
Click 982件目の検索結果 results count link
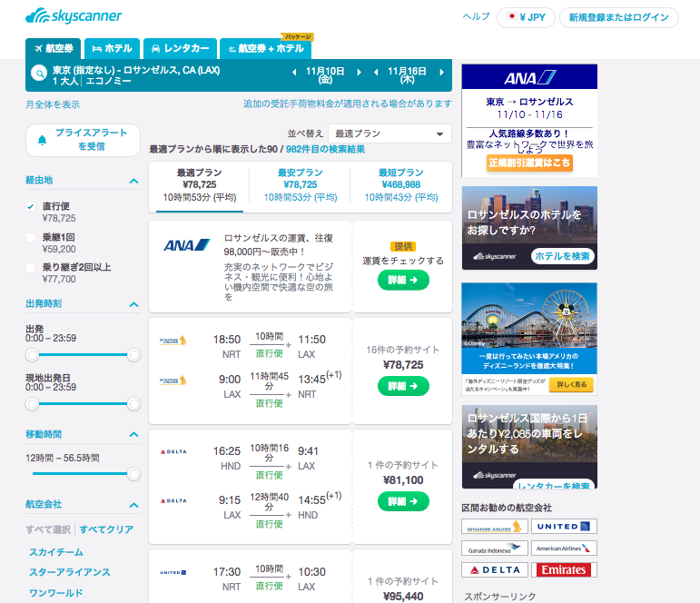325,149
